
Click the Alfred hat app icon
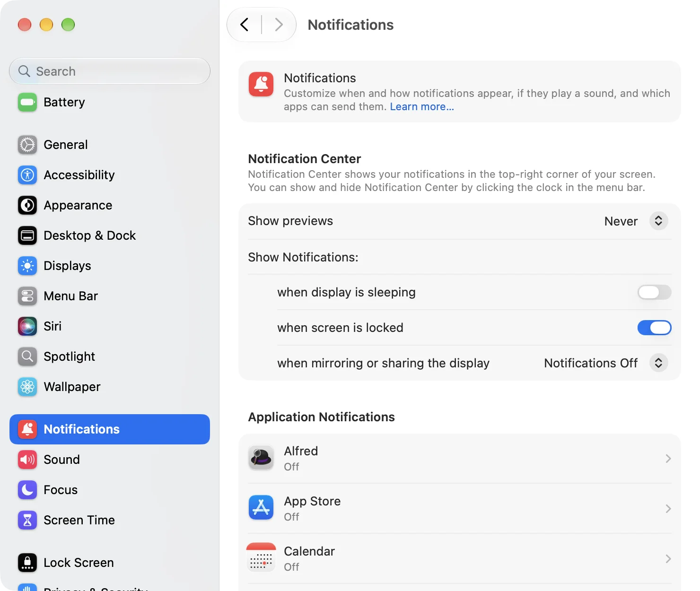261,458
